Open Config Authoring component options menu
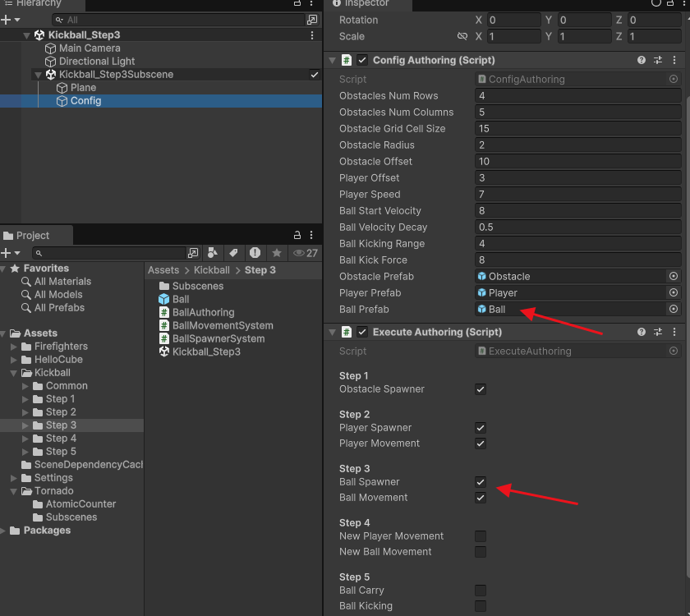690x616 pixels. (674, 60)
